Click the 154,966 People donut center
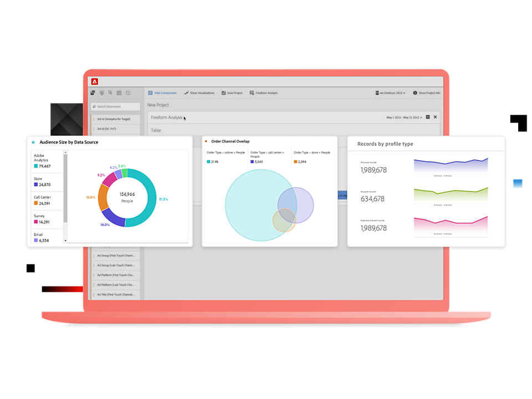This screenshot has height=399, width=532. 127,197
